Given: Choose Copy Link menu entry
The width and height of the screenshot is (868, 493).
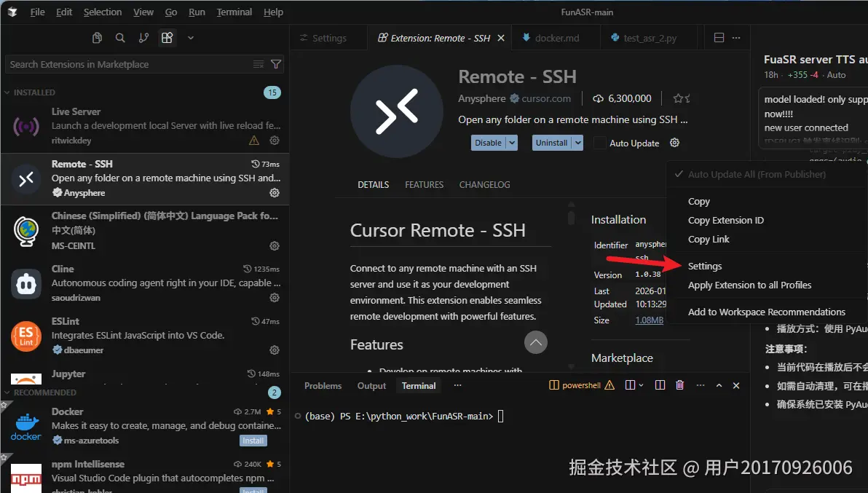Looking at the screenshot, I should pyautogui.click(x=709, y=239).
